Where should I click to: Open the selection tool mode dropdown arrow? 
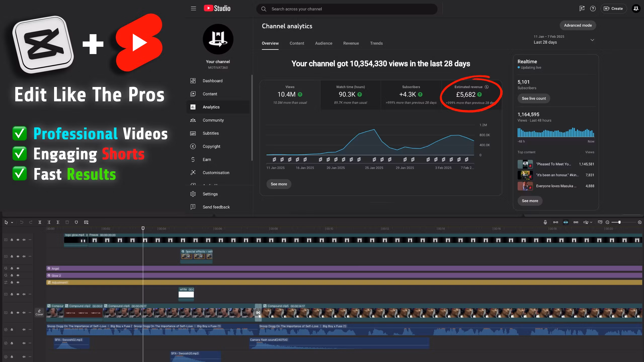(x=12, y=222)
